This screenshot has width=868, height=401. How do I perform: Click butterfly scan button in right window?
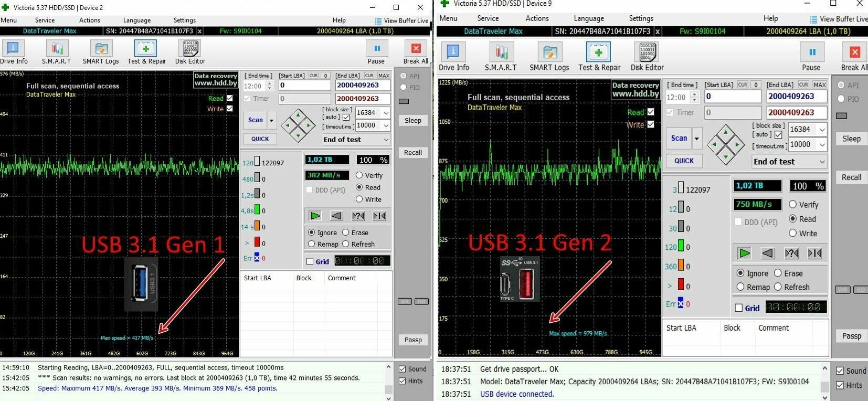click(x=815, y=254)
